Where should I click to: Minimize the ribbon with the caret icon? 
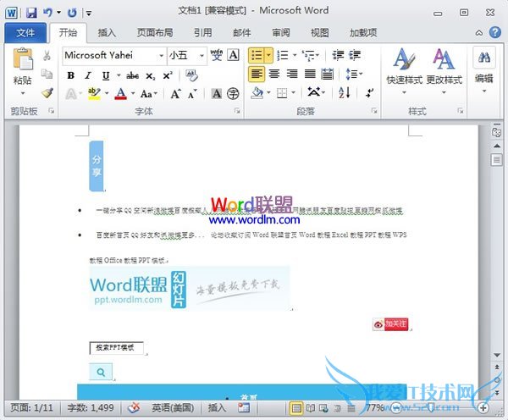tap(479, 33)
